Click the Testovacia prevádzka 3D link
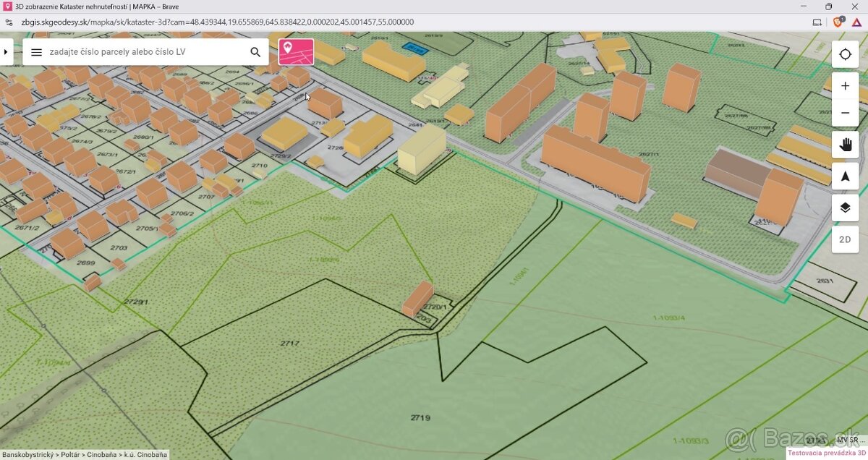 coord(827,453)
